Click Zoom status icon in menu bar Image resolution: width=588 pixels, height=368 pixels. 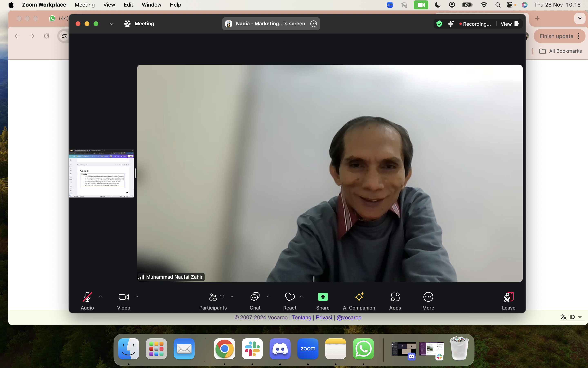(390, 5)
